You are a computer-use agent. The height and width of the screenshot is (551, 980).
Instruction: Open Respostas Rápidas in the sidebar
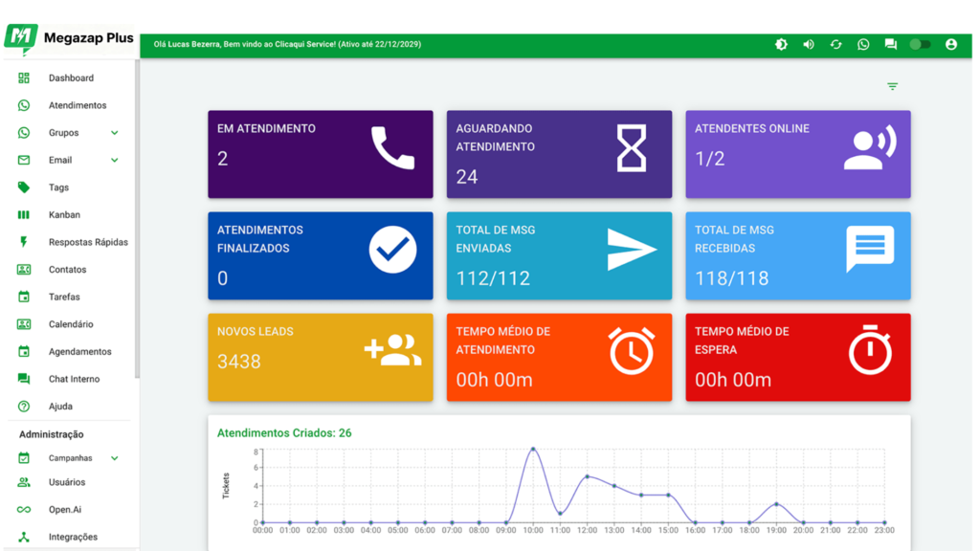point(88,242)
